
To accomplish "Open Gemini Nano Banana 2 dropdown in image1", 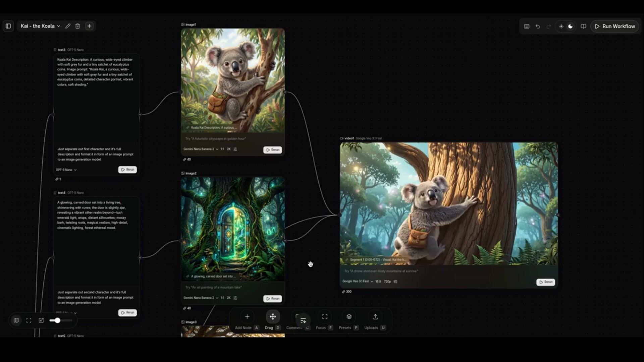I will [x=201, y=149].
